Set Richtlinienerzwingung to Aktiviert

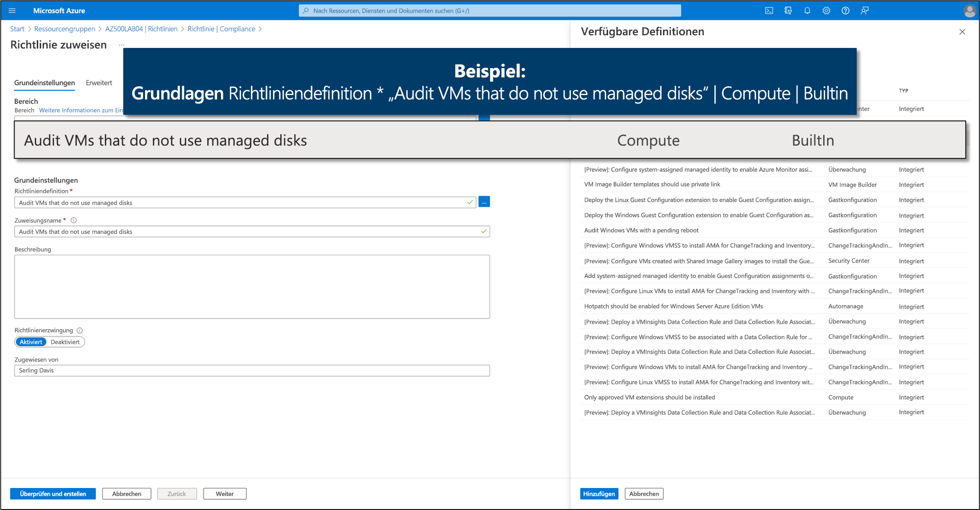[31, 342]
